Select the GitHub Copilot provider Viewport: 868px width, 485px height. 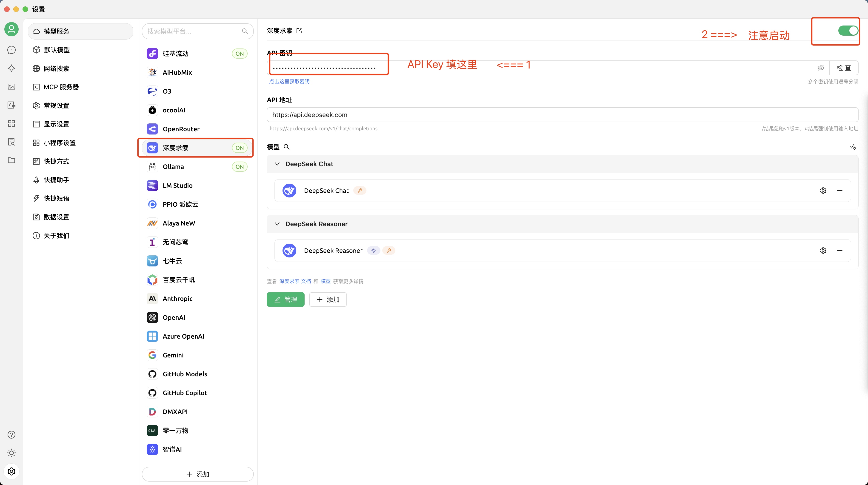pos(197,393)
